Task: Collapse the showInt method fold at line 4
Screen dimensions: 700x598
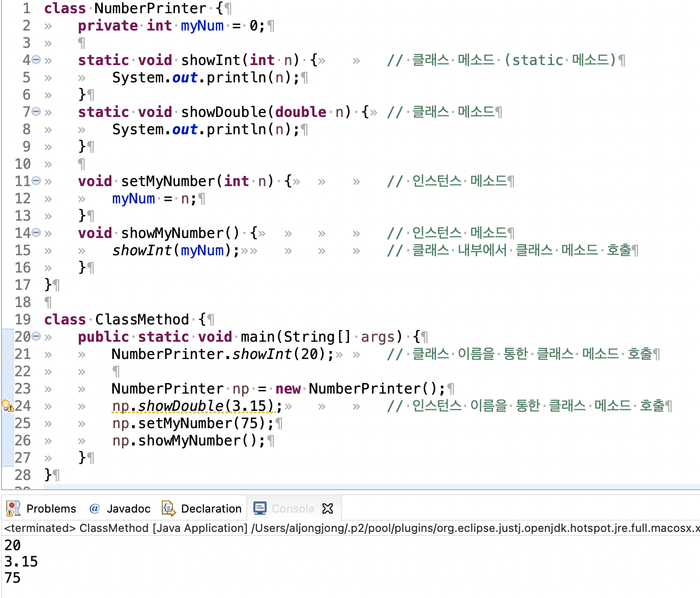Action: (36, 60)
